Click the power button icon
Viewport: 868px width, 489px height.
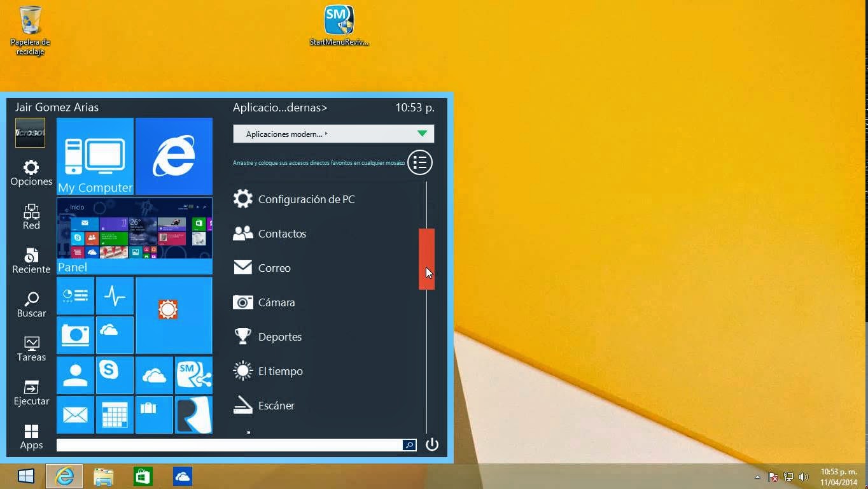coord(432,444)
